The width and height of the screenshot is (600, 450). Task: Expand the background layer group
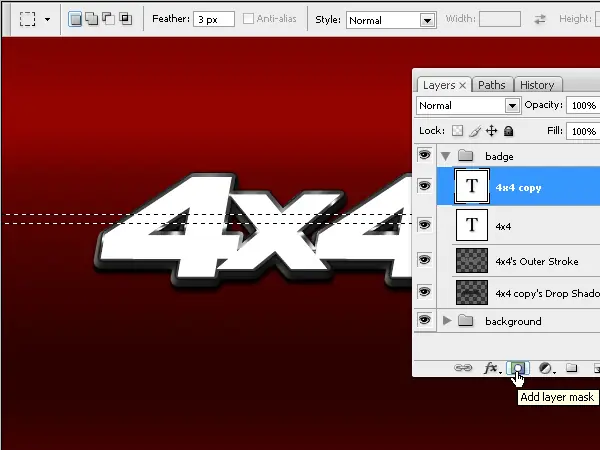pos(446,321)
